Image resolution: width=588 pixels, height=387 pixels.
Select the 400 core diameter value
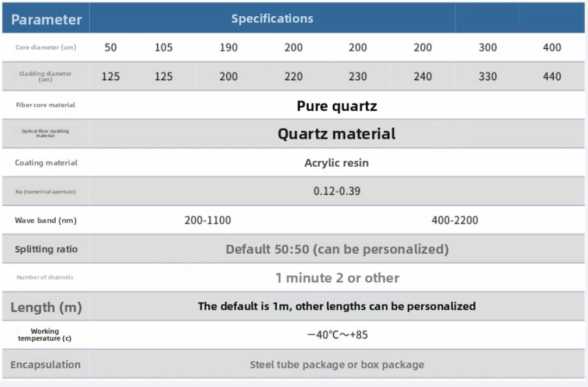click(x=552, y=48)
